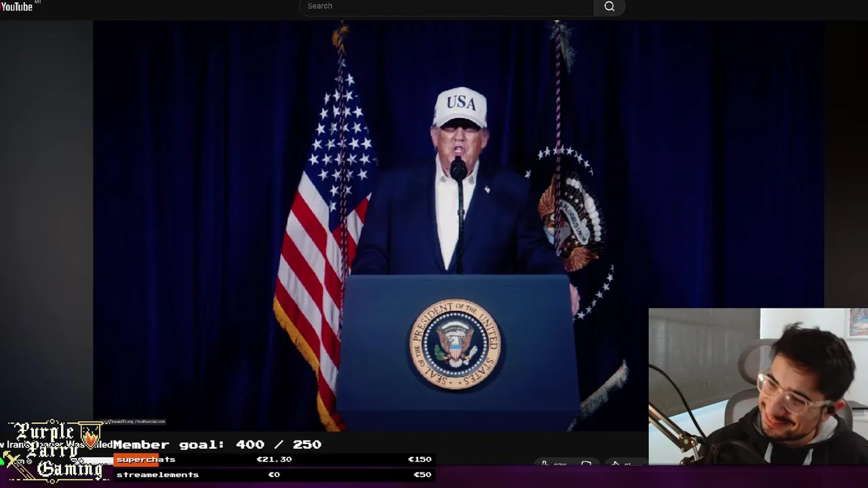Click the streamer webcam overlay
Screen dimensions: 868x488
point(758,386)
